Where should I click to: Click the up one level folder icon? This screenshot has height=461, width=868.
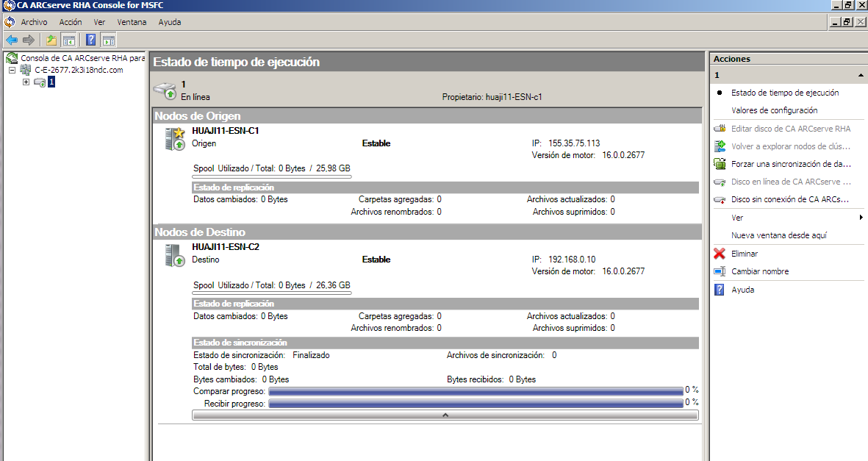(51, 40)
